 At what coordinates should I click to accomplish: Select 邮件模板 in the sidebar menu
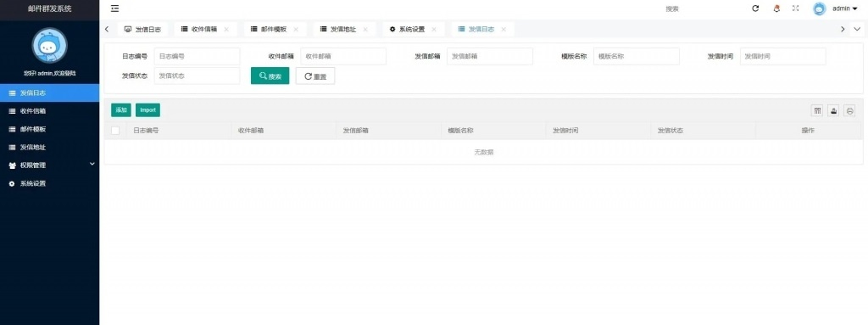50,129
